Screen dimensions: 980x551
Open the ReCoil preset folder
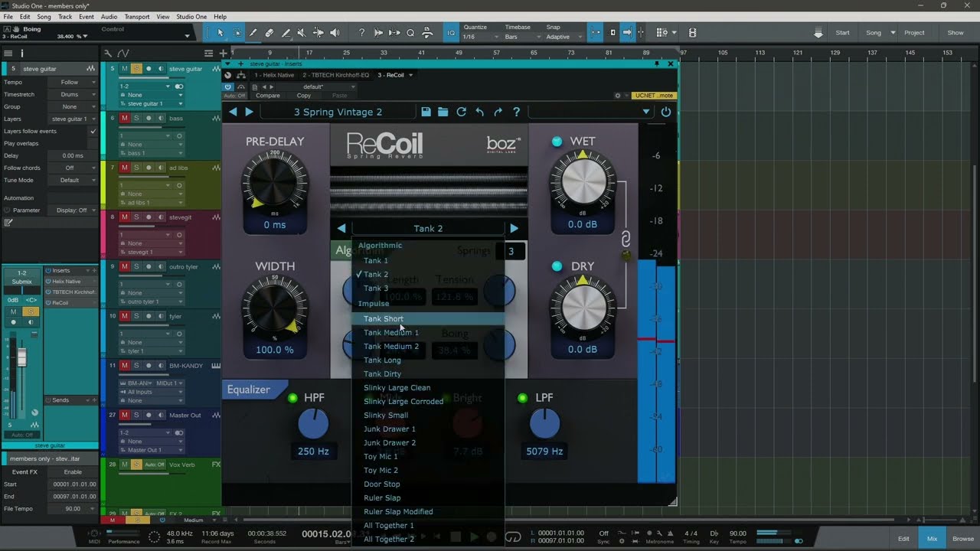[x=443, y=112]
